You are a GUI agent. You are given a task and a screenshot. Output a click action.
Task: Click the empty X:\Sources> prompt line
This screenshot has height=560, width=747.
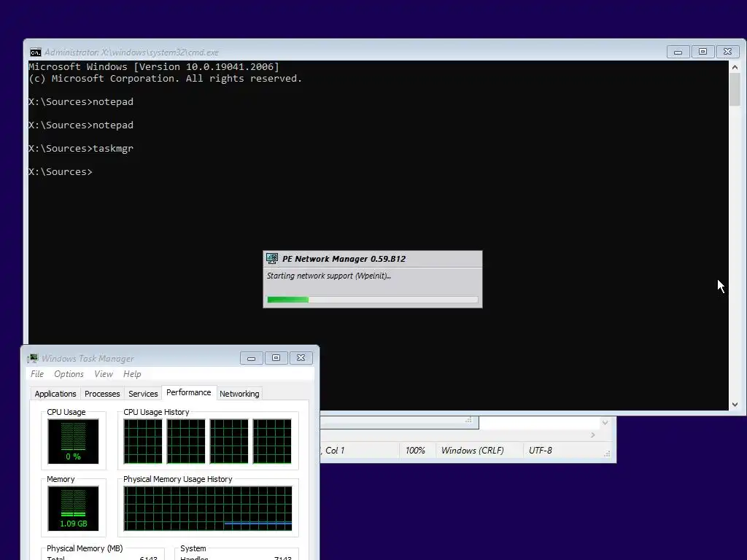pos(61,172)
